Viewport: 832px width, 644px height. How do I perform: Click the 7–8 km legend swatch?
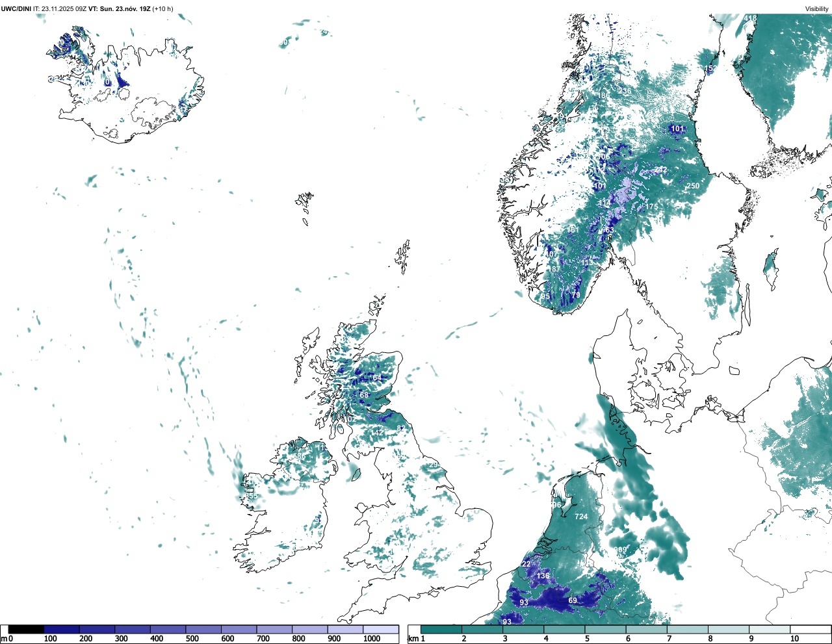(x=687, y=630)
